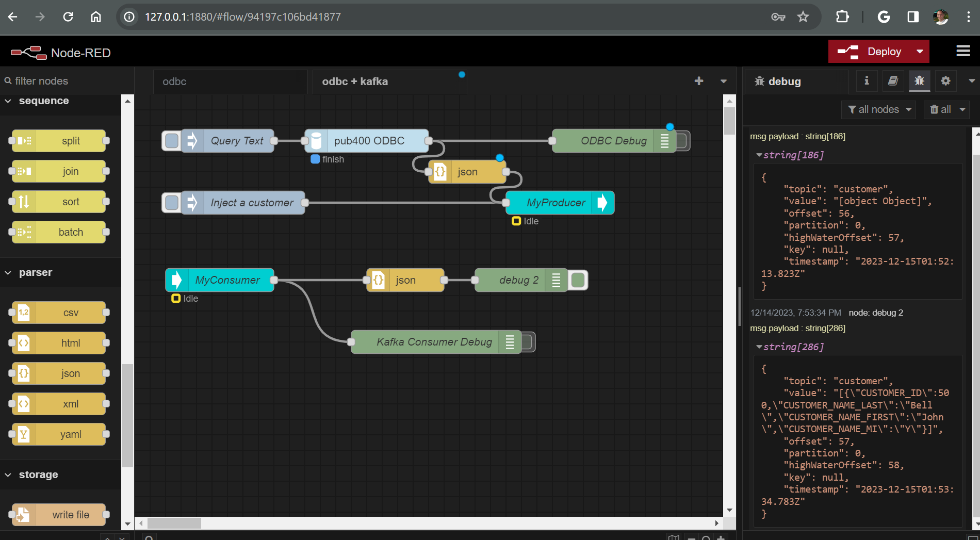Bookmark this page with star icon

pyautogui.click(x=803, y=17)
